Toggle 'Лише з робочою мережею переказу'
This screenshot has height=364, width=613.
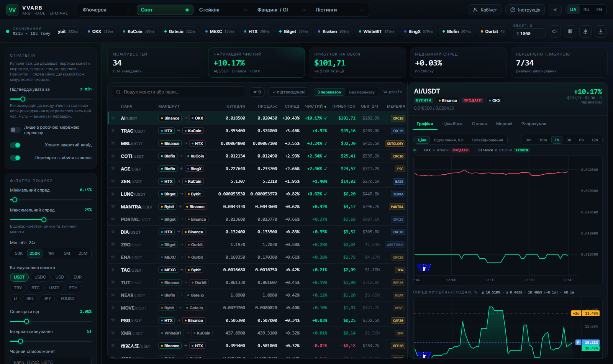coord(15,130)
